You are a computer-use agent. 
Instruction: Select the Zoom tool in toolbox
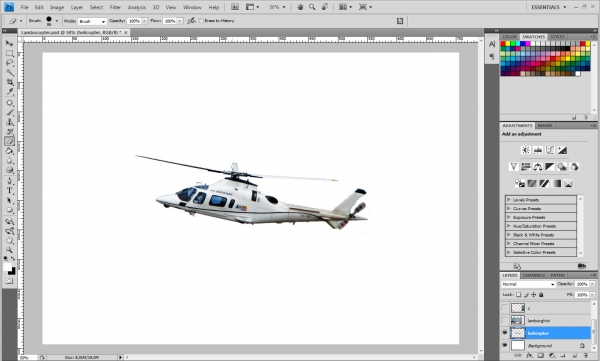(9, 250)
